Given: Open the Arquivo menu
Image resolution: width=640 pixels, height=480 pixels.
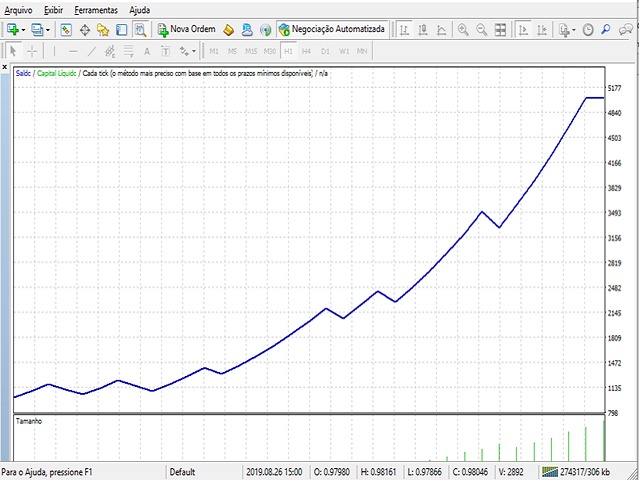Looking at the screenshot, I should click(18, 10).
